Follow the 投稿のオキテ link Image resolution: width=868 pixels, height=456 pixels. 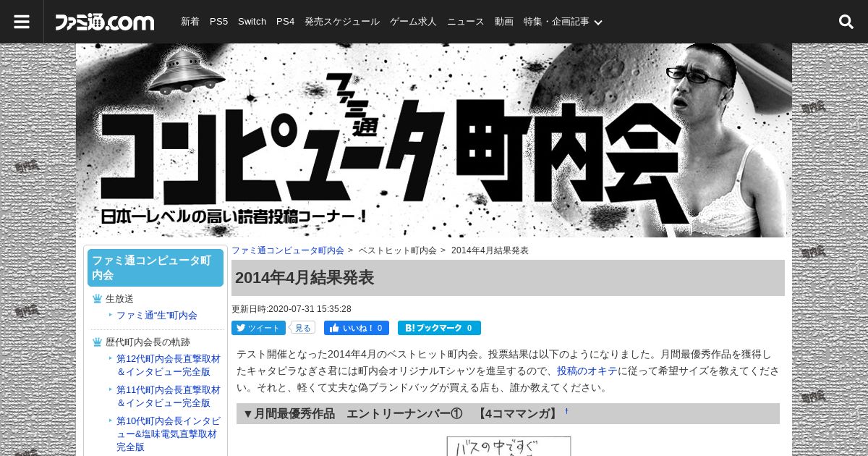click(x=587, y=371)
